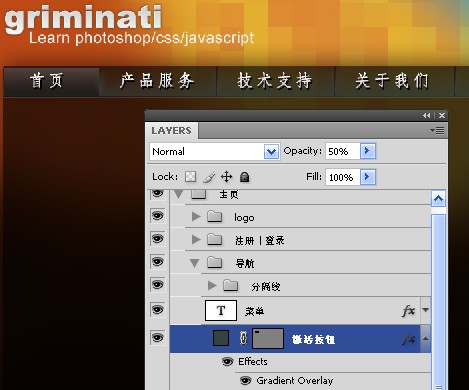469x390 pixels.
Task: Hide the logo group with its eye icon
Action: pyautogui.click(x=158, y=216)
